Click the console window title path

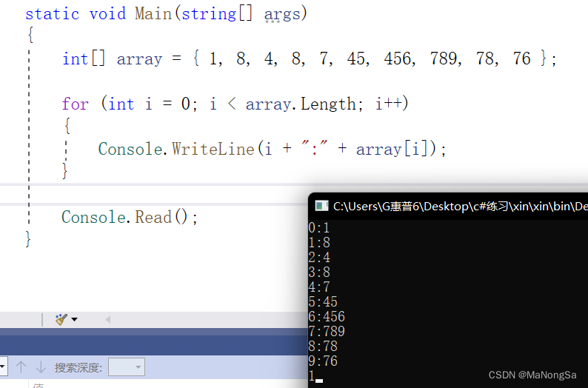click(x=460, y=206)
